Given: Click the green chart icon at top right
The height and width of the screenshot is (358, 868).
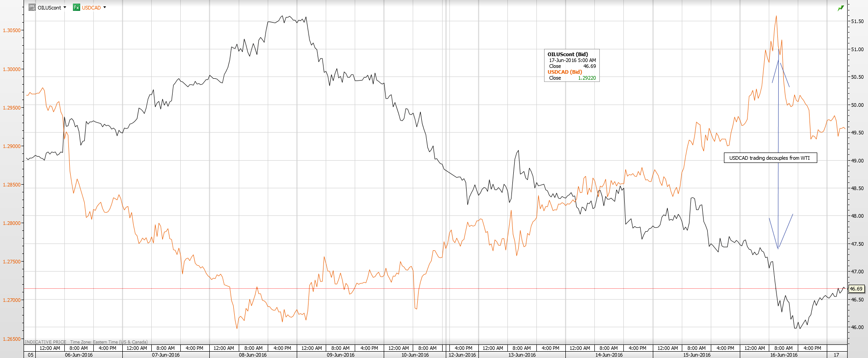Looking at the screenshot, I should (x=840, y=8).
